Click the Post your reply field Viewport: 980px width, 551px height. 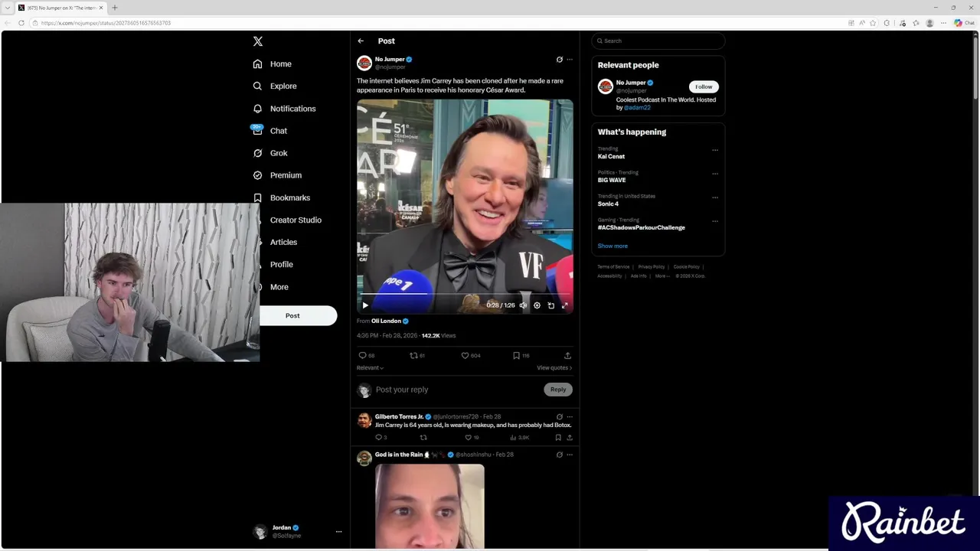(456, 390)
